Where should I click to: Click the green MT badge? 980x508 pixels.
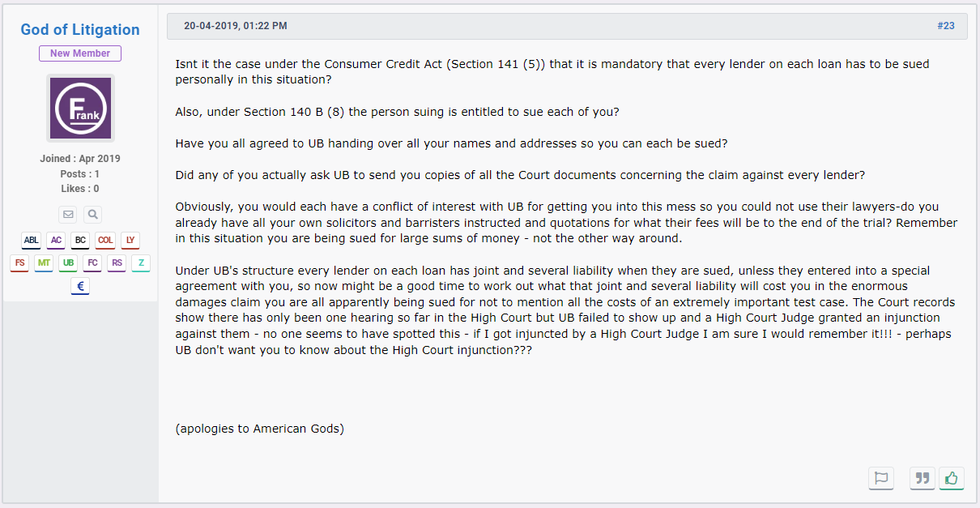pyautogui.click(x=44, y=263)
